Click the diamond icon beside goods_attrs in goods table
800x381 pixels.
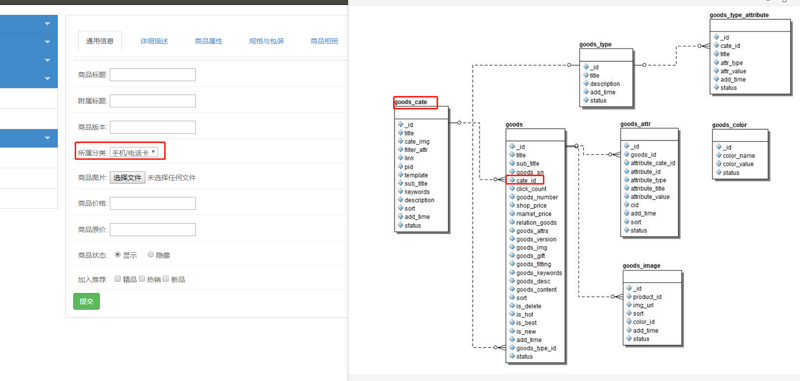512,231
